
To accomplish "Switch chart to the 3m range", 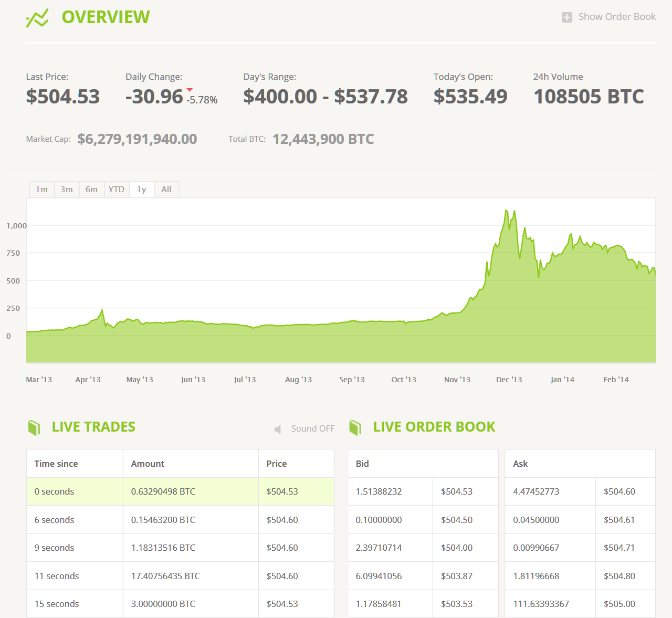I will coord(67,190).
